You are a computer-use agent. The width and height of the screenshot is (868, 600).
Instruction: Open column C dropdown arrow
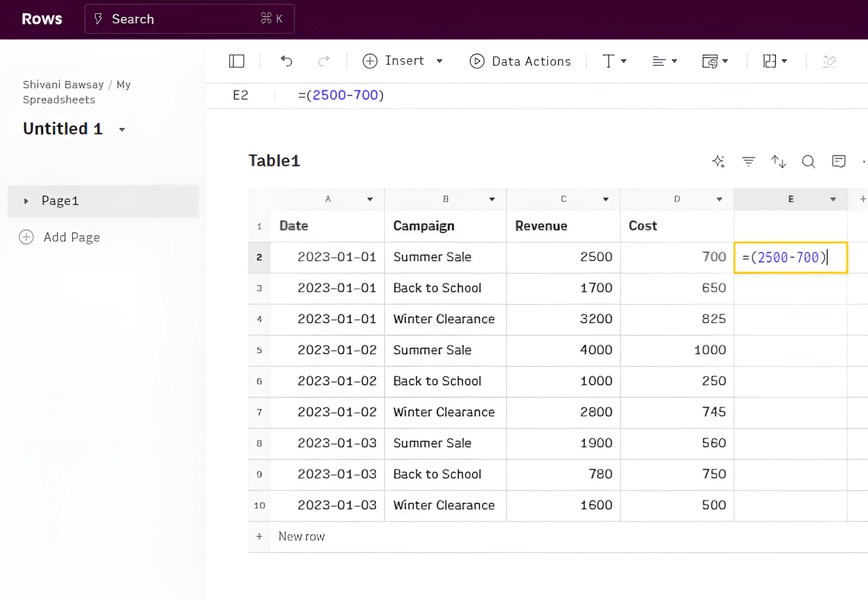pos(606,200)
